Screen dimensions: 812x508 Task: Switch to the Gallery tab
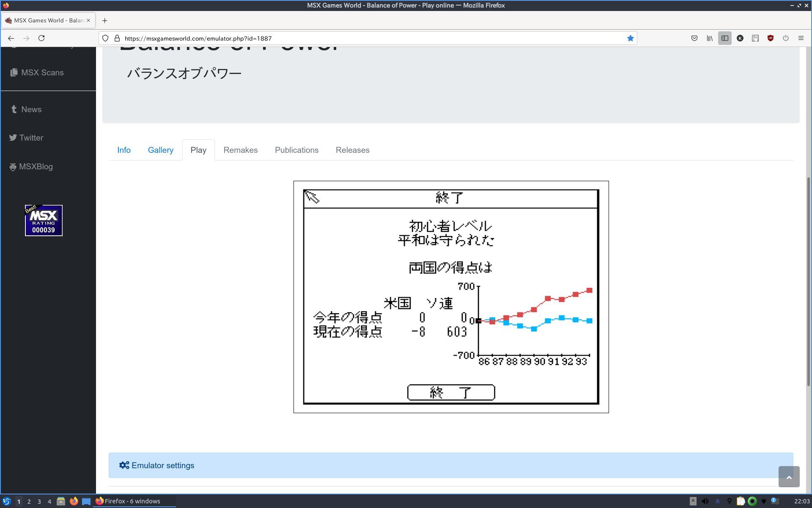tap(161, 150)
